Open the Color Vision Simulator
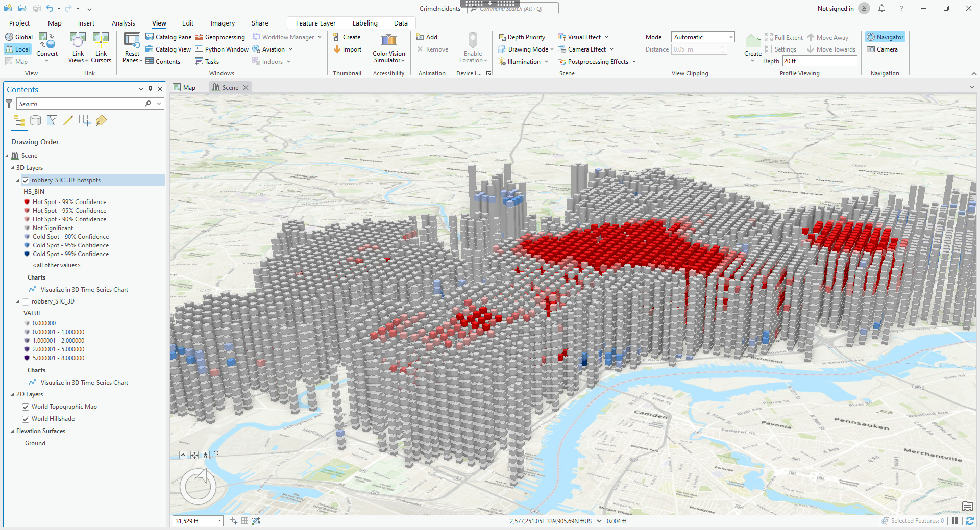The image size is (980, 530). click(x=389, y=41)
